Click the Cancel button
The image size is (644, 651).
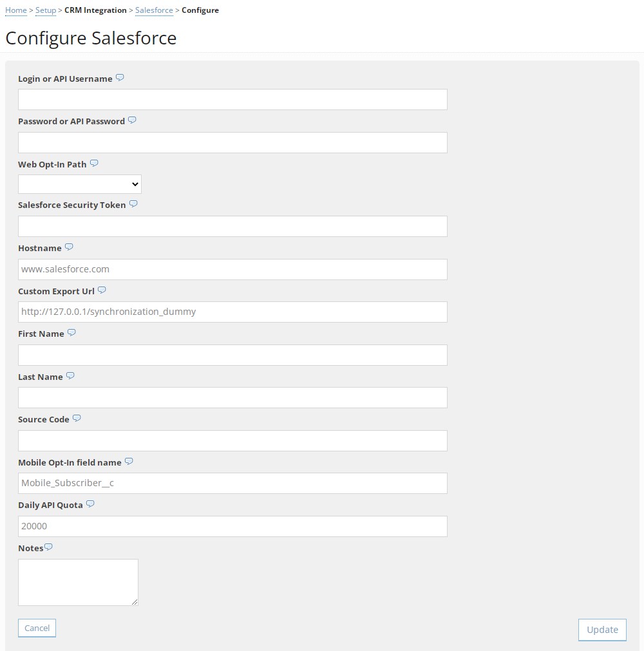point(37,628)
